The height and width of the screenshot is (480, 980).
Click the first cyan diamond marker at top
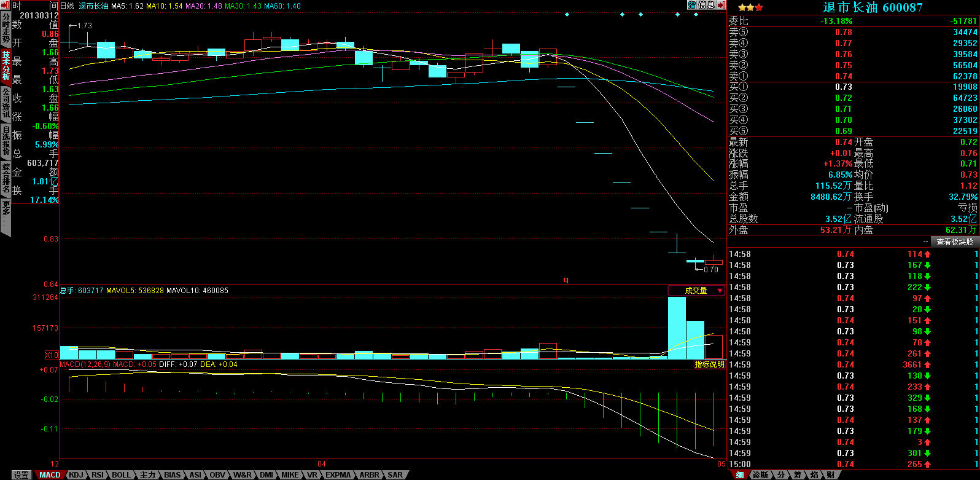[x=567, y=14]
